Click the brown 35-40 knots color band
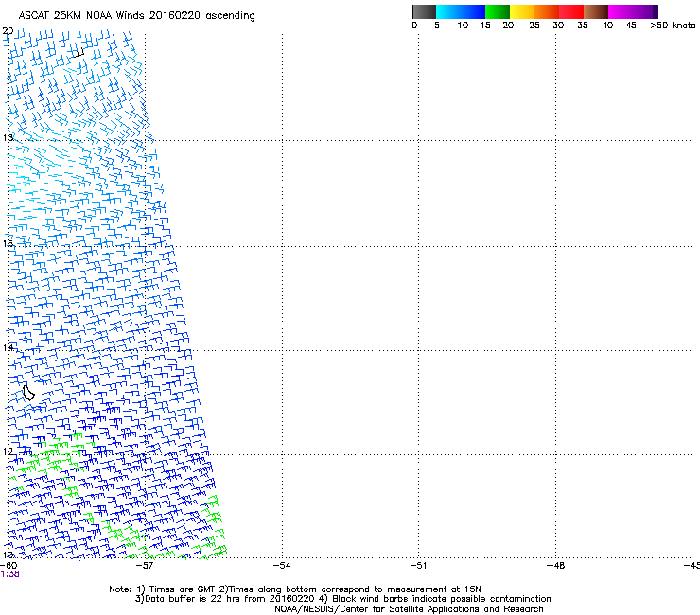This screenshot has width=700, height=615. [x=596, y=11]
